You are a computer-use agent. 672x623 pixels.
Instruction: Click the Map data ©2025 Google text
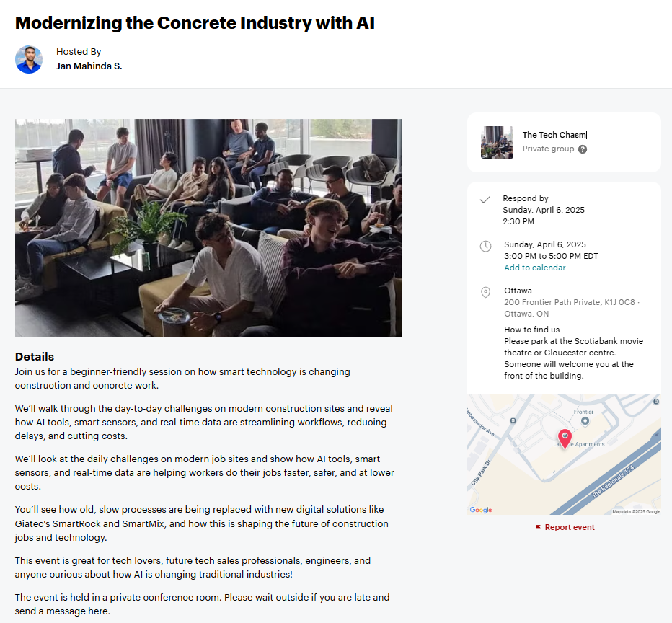636,511
